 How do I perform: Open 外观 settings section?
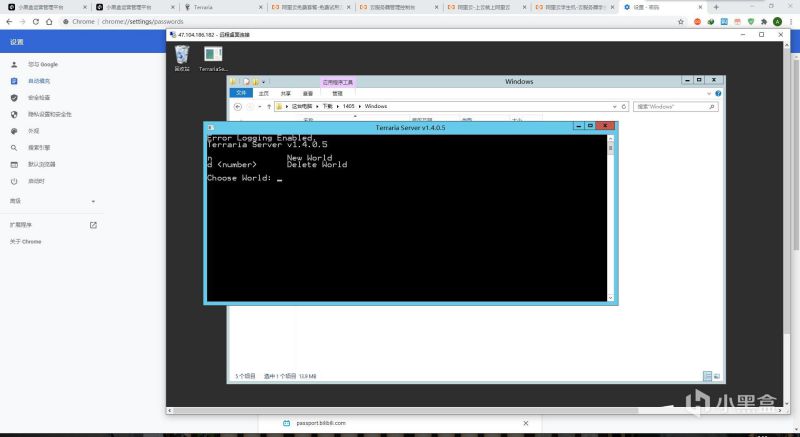pyautogui.click(x=34, y=131)
